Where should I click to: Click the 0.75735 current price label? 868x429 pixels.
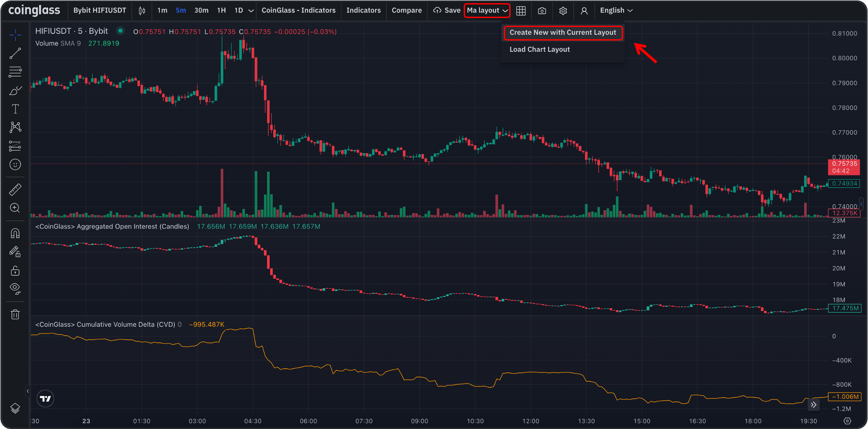pos(844,167)
